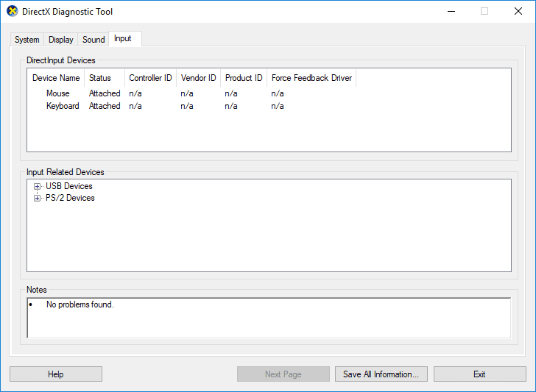This screenshot has width=536, height=392.
Task: Select the USB Devices label
Action: pos(69,186)
